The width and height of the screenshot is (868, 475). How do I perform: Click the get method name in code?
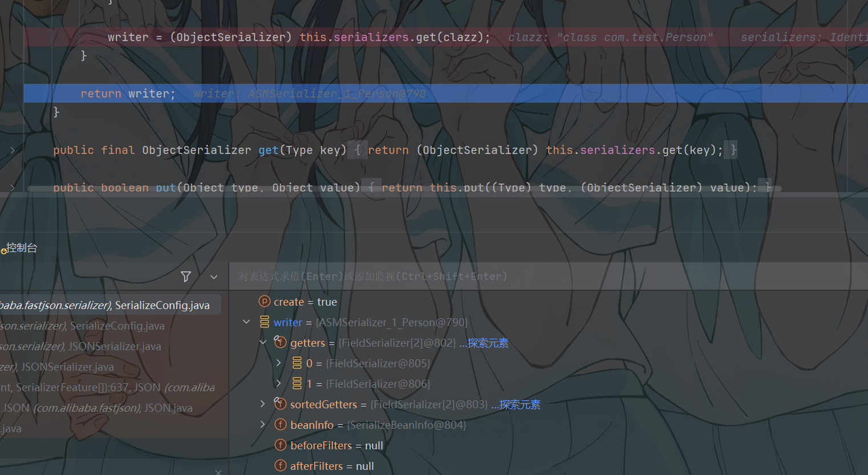pyautogui.click(x=268, y=150)
